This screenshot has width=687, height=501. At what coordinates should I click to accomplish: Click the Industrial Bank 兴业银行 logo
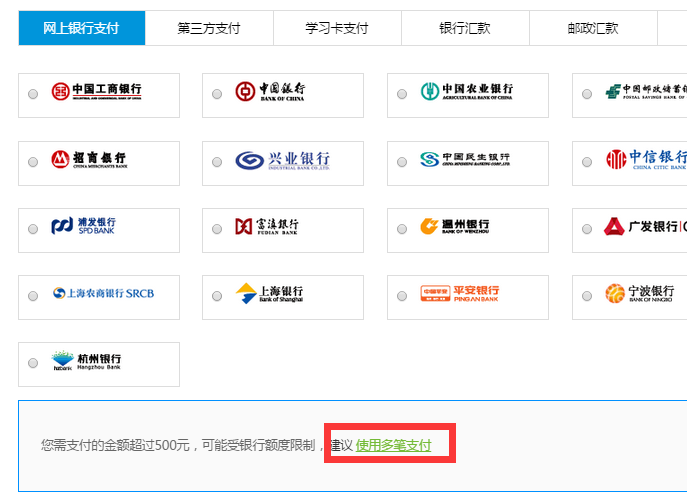pyautogui.click(x=282, y=160)
